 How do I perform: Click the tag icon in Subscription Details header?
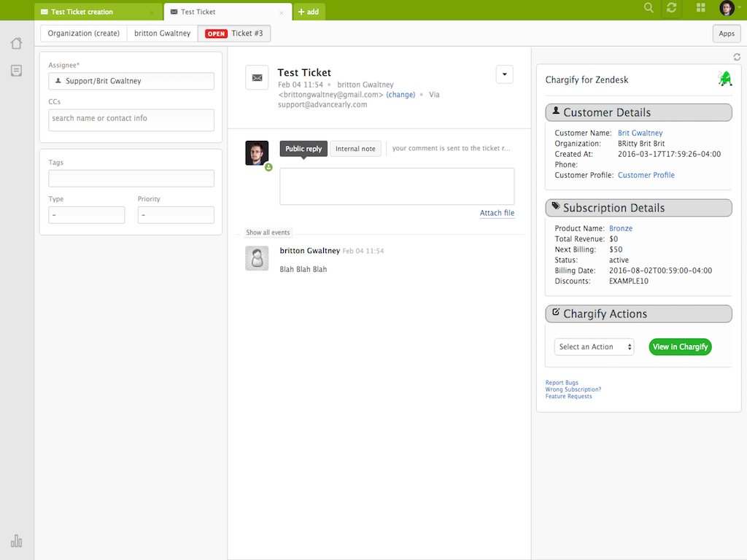555,206
